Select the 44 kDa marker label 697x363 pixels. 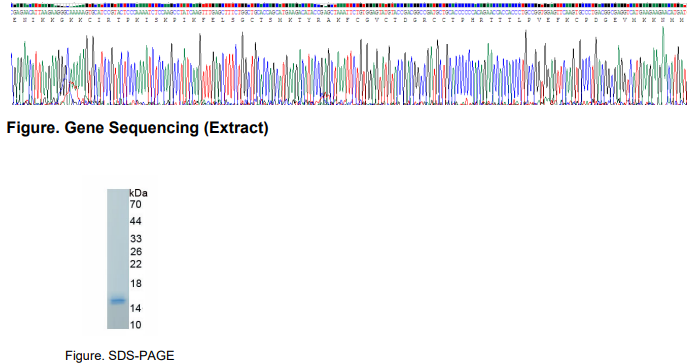[x=136, y=221]
